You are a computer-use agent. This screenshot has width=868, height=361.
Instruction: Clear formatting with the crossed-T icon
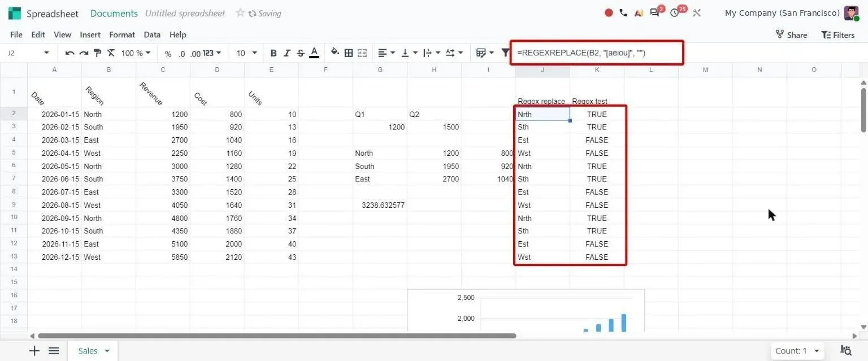coord(111,53)
